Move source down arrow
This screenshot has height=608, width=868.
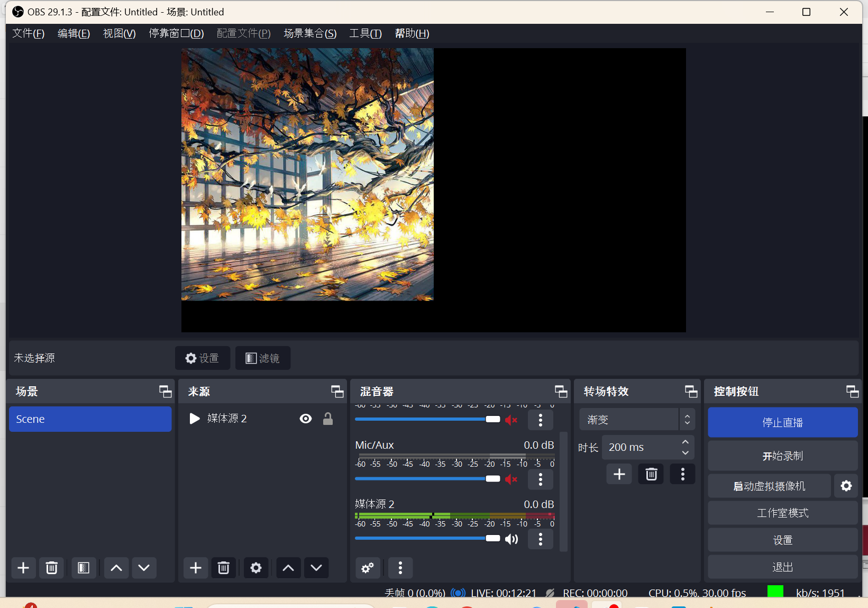point(316,568)
